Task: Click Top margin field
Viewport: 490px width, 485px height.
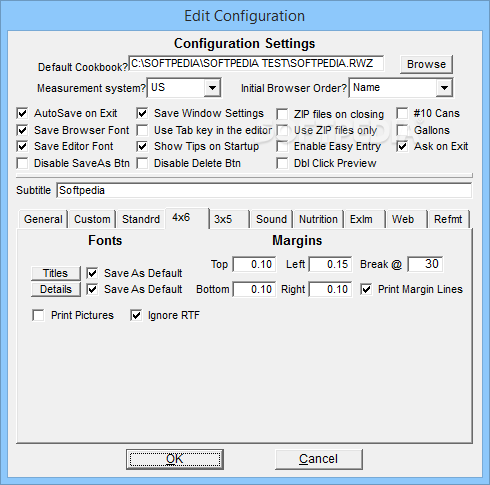Action: pyautogui.click(x=254, y=264)
